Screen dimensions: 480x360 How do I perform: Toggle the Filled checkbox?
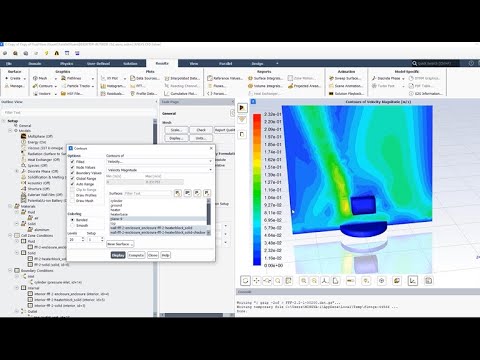click(x=72, y=162)
